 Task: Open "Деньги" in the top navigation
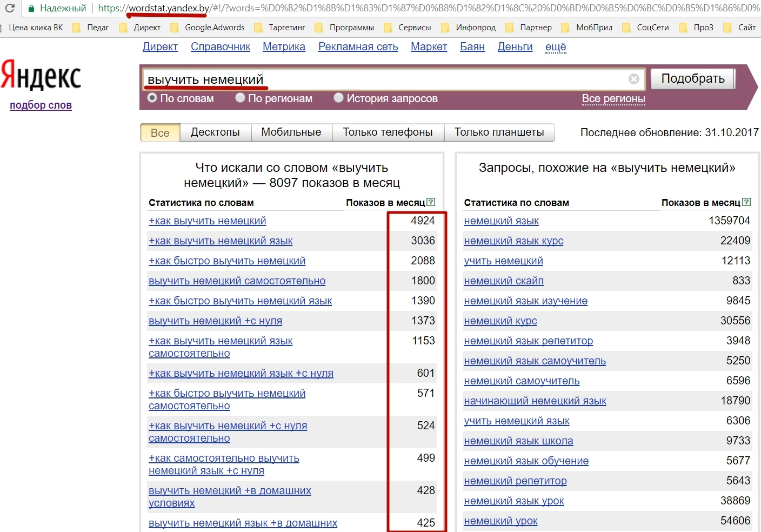tap(515, 46)
